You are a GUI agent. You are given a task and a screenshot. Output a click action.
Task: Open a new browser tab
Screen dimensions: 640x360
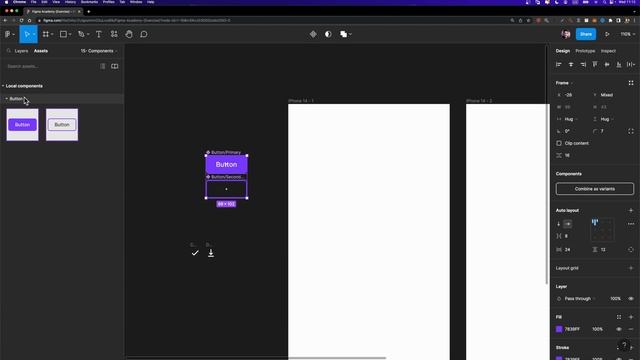[x=89, y=11]
